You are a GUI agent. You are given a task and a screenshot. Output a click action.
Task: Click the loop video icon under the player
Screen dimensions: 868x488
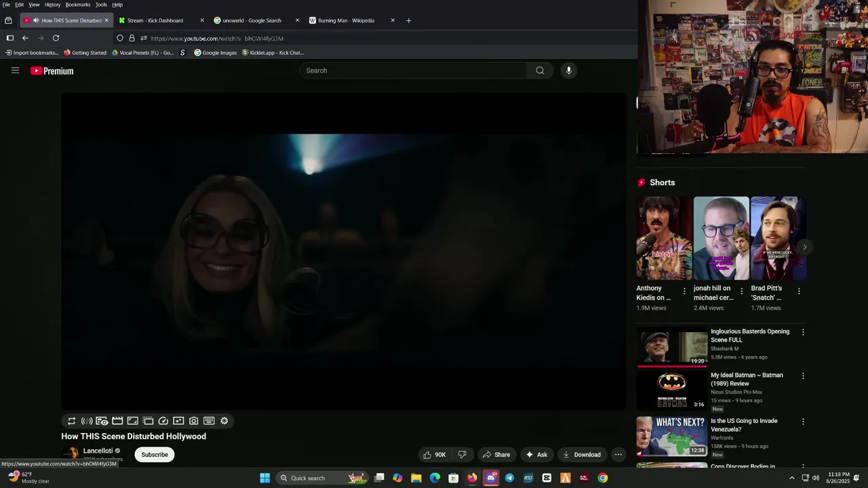[71, 421]
